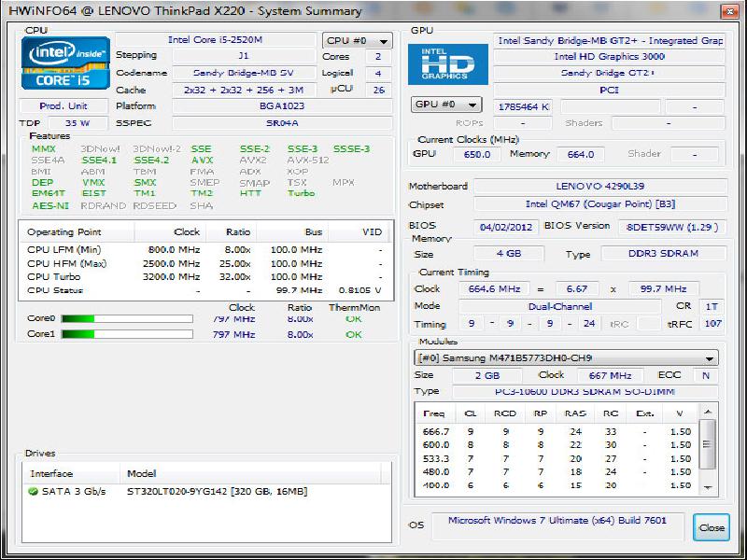Click the scrollbar up arrow in timings table
747x560 pixels.
[708, 412]
